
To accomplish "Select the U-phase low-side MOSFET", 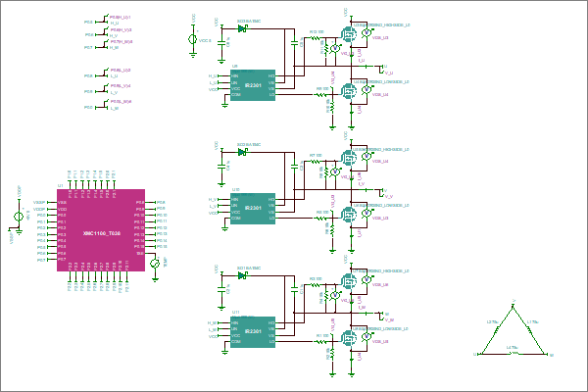I will point(349,91).
